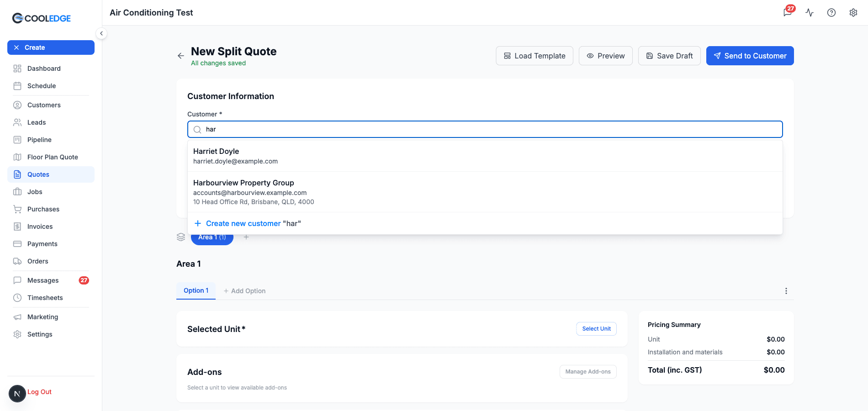
Task: Click the Save Draft button
Action: tap(669, 56)
